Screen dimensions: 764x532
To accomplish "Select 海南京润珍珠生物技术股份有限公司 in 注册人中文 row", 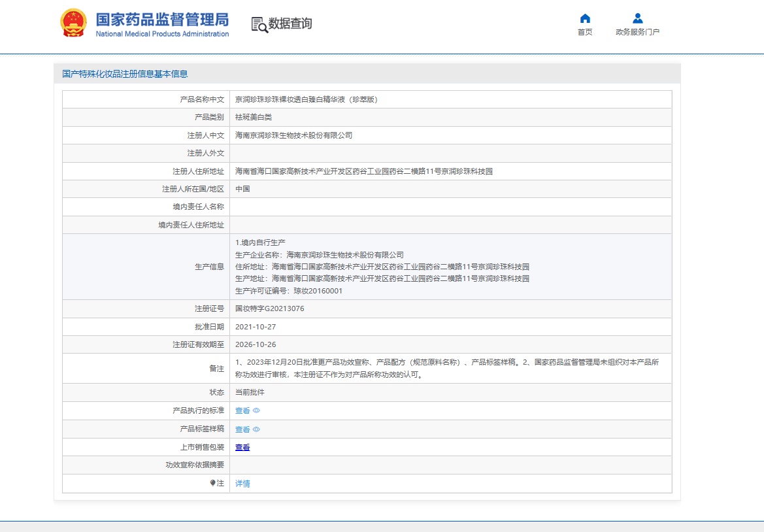I will click(x=294, y=135).
